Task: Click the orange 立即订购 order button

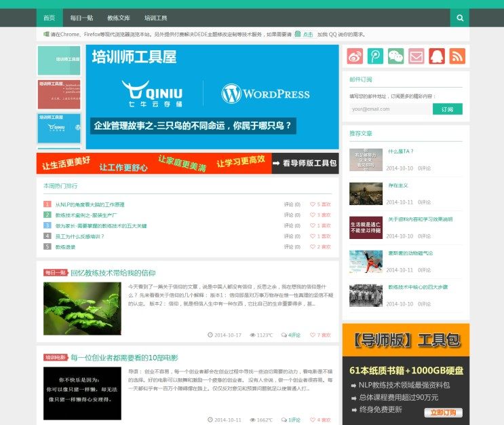Action: tap(443, 412)
